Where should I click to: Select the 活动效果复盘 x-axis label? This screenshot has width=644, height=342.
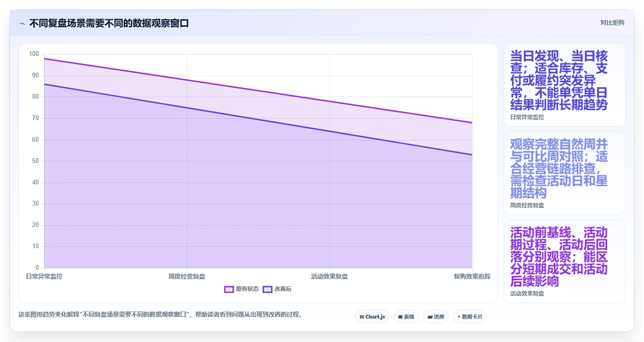click(330, 276)
